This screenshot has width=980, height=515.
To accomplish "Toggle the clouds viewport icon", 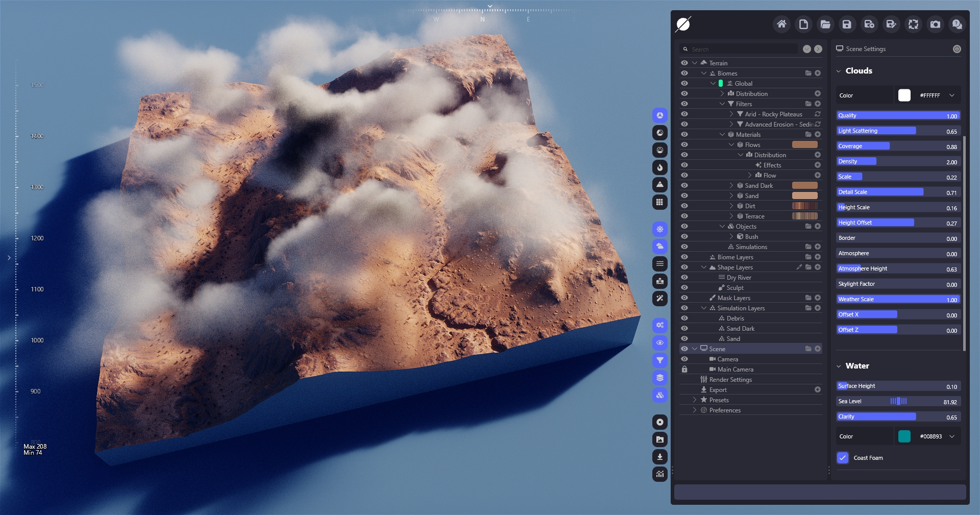I will click(660, 247).
